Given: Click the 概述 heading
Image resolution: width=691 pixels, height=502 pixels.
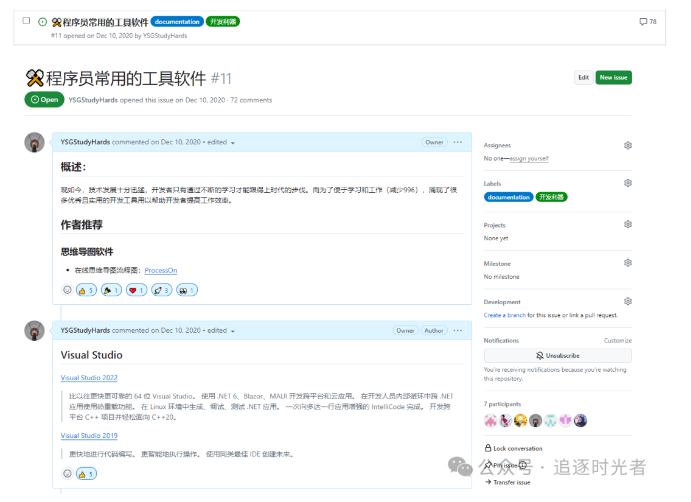Looking at the screenshot, I should [x=73, y=167].
